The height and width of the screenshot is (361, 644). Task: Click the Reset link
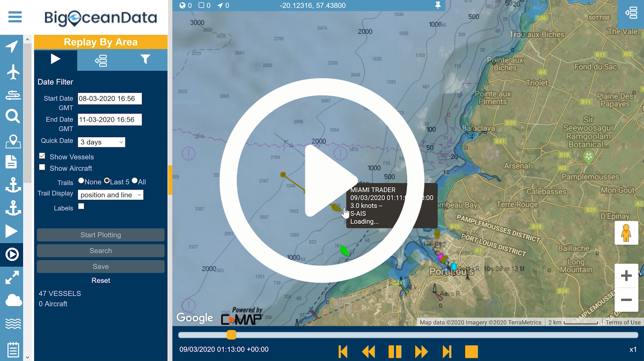(x=101, y=280)
